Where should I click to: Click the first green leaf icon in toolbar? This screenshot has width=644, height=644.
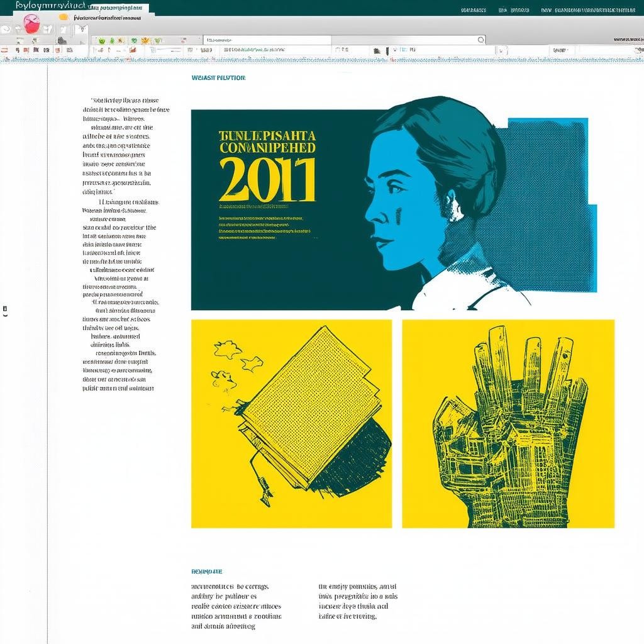point(101,40)
